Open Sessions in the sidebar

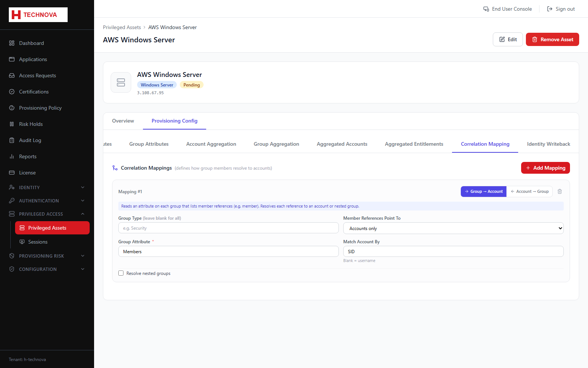[52, 242]
